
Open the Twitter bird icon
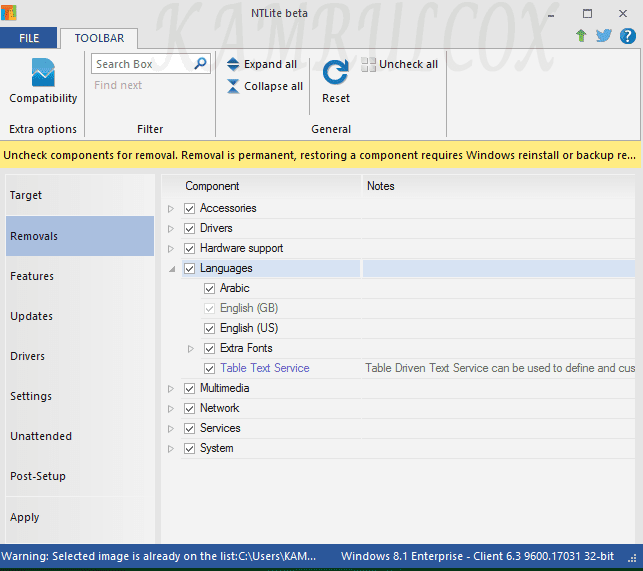(x=603, y=36)
